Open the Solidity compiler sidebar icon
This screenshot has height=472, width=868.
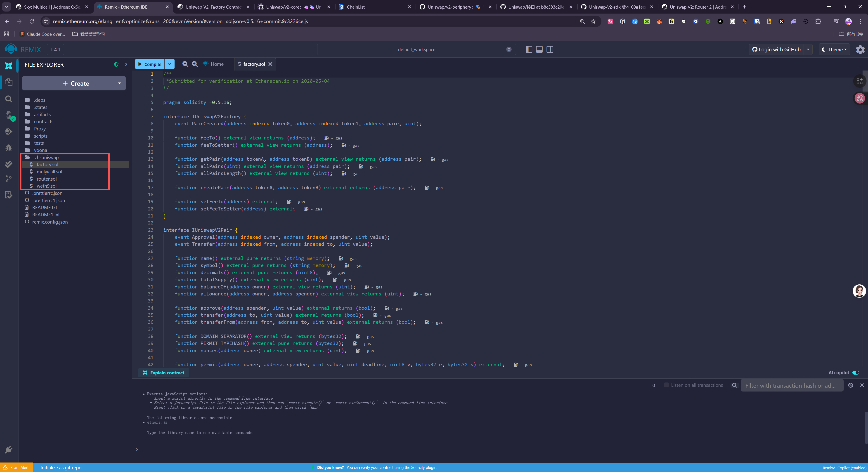pyautogui.click(x=9, y=115)
